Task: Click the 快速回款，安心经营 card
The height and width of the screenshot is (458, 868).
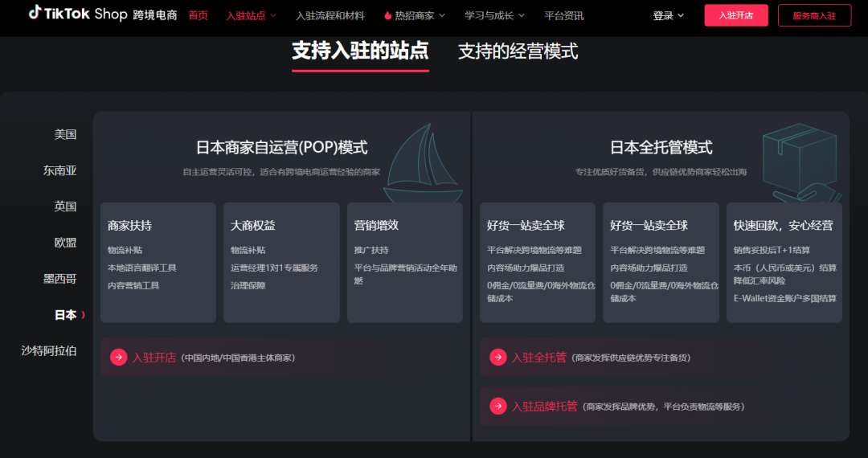Action: (x=784, y=262)
